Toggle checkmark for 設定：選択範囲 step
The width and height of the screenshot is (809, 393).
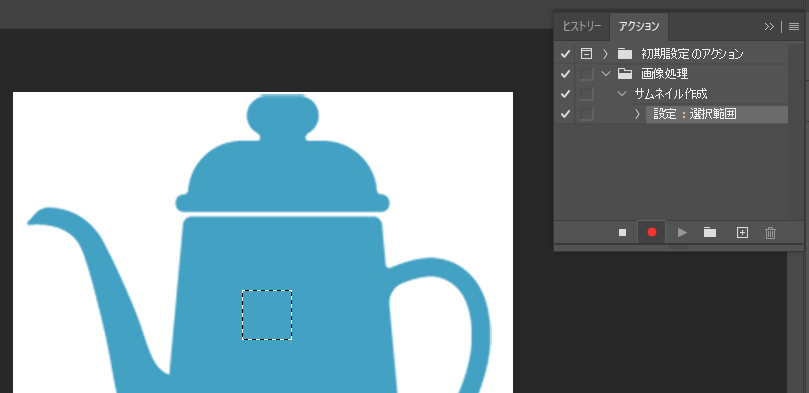(x=565, y=114)
